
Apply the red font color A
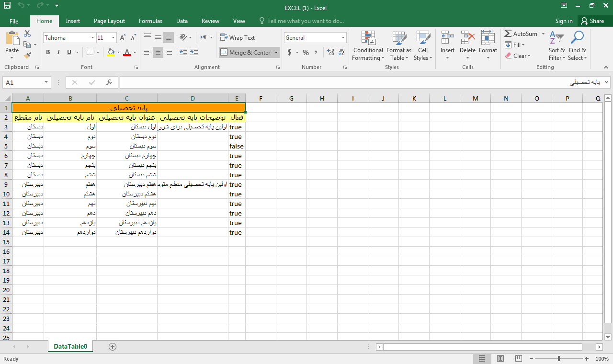pos(127,52)
